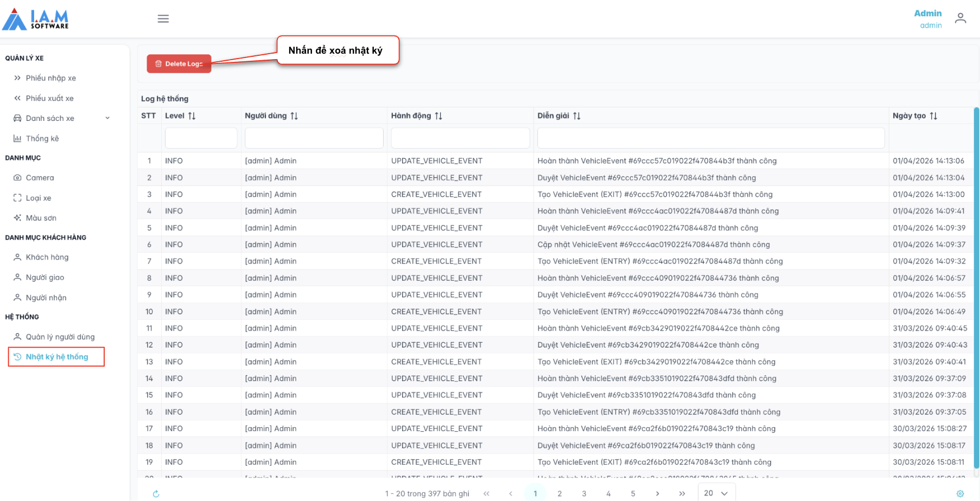Sort by Người dùng column arrows
Viewport: 980px width, 501px height.
point(294,116)
